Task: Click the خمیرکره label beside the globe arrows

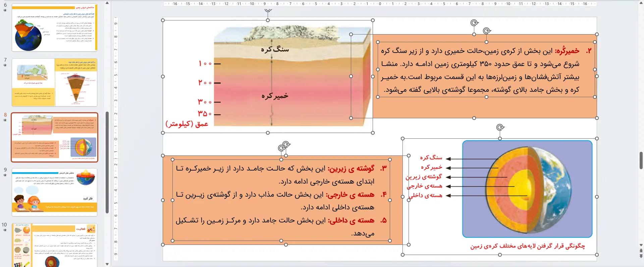Action: click(431, 167)
